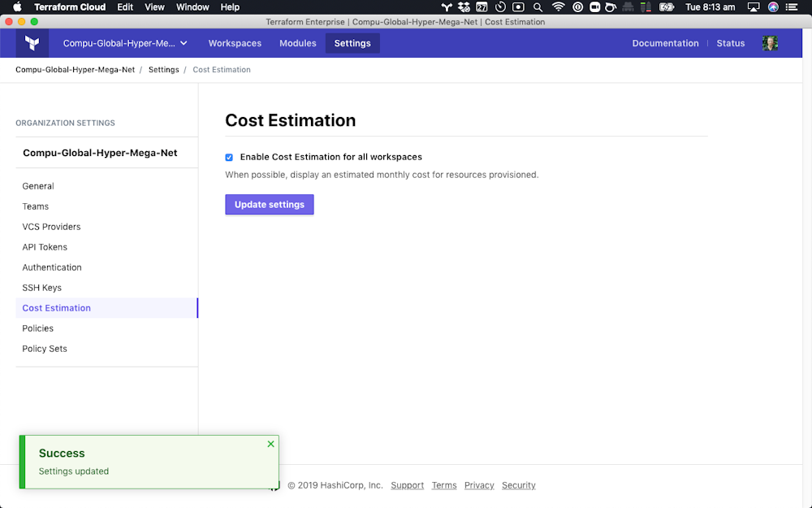Click the Terraform logo in the navigation bar

(x=32, y=43)
